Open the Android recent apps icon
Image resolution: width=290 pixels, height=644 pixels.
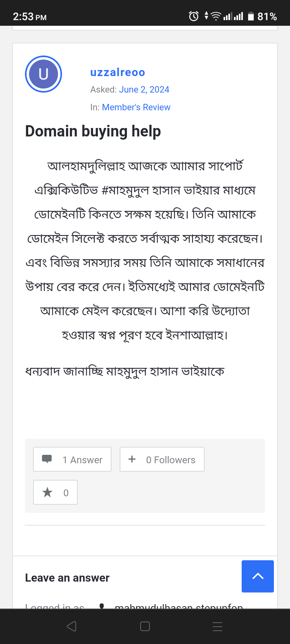pos(217,626)
